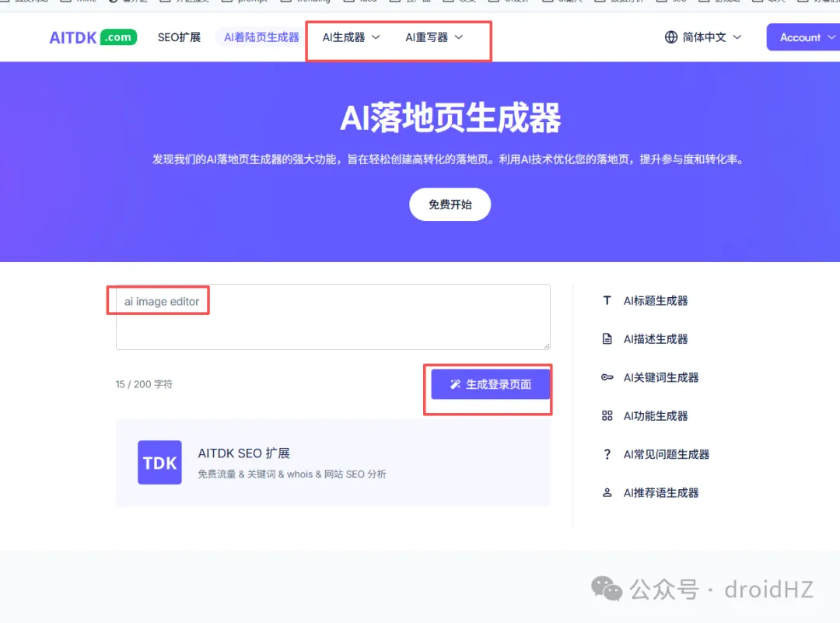Select the AI着陆页生成器 menu item
Screen dimensions: 840x623
pyautogui.click(x=259, y=37)
